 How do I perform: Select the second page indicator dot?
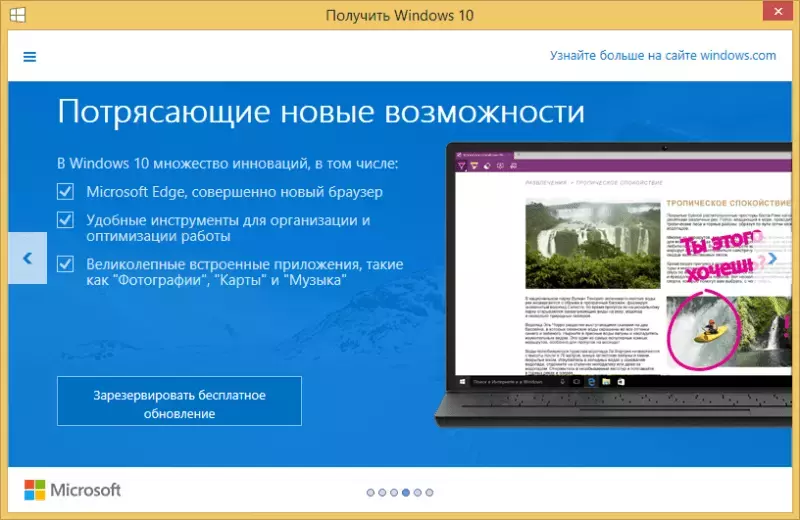pyautogui.click(x=382, y=492)
